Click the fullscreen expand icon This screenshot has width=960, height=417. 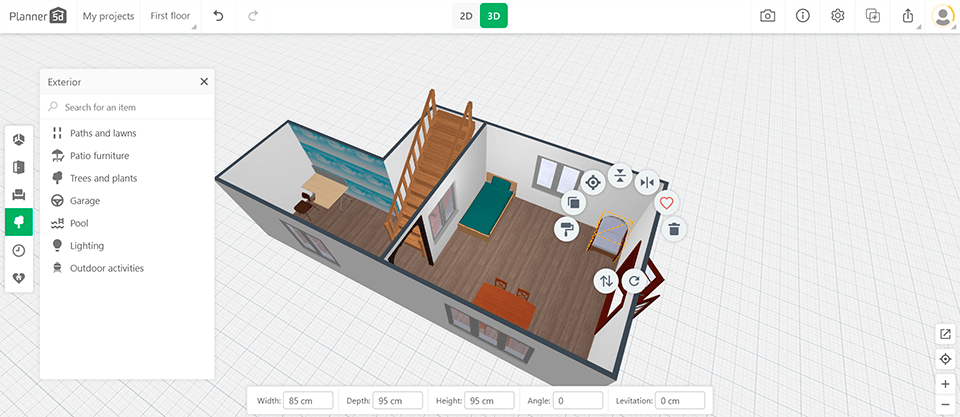click(945, 334)
